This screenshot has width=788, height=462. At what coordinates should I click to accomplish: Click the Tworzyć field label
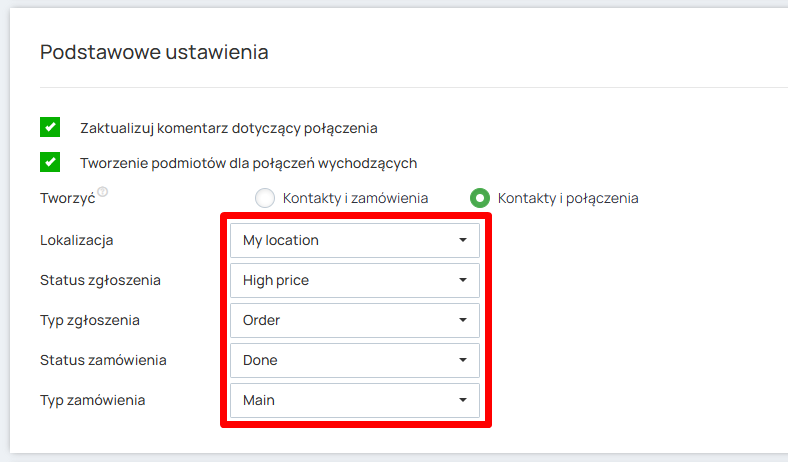pos(67,198)
